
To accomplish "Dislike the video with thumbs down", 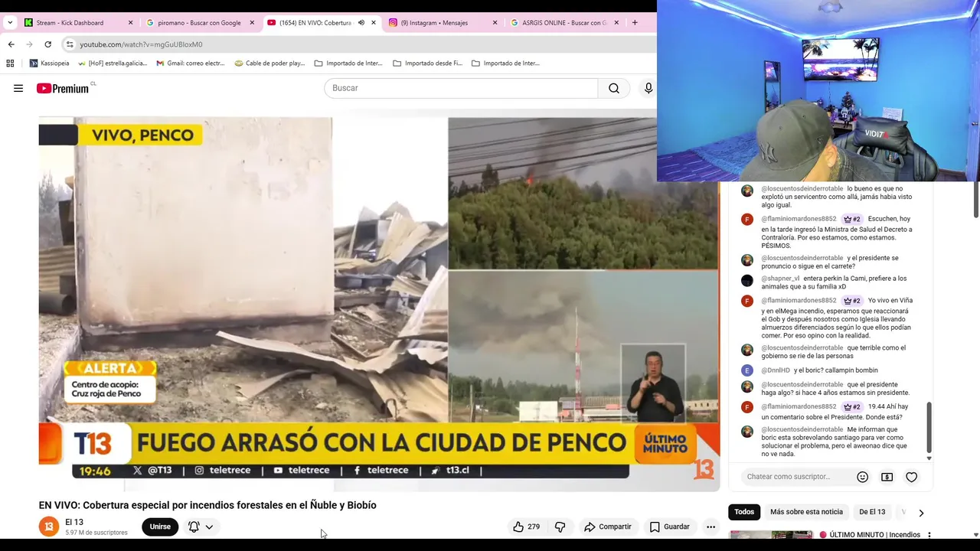I will click(560, 527).
